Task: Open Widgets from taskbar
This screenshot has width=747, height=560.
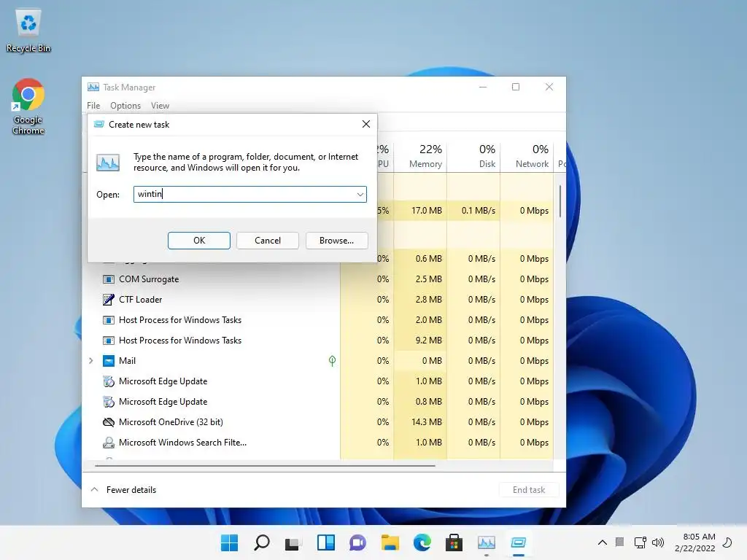Action: [326, 542]
